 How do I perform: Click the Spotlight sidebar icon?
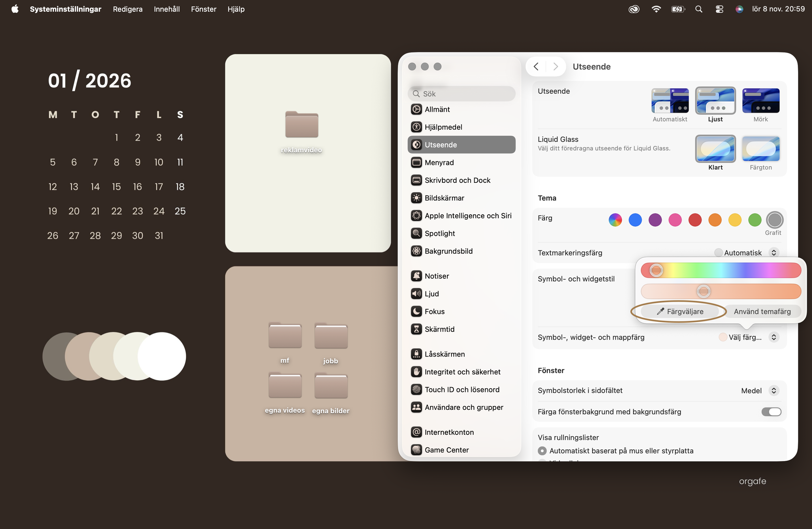click(x=416, y=233)
